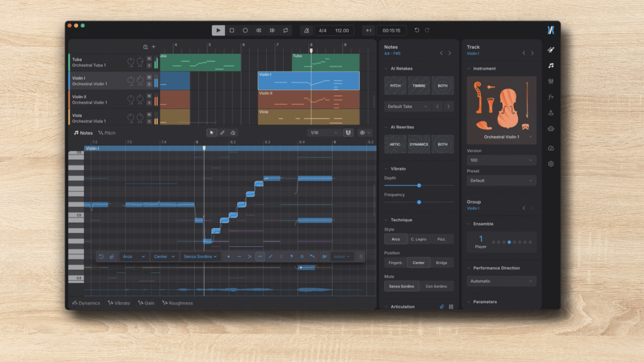Click the redo arrow in top bar
This screenshot has width=644, height=362.
click(x=427, y=30)
